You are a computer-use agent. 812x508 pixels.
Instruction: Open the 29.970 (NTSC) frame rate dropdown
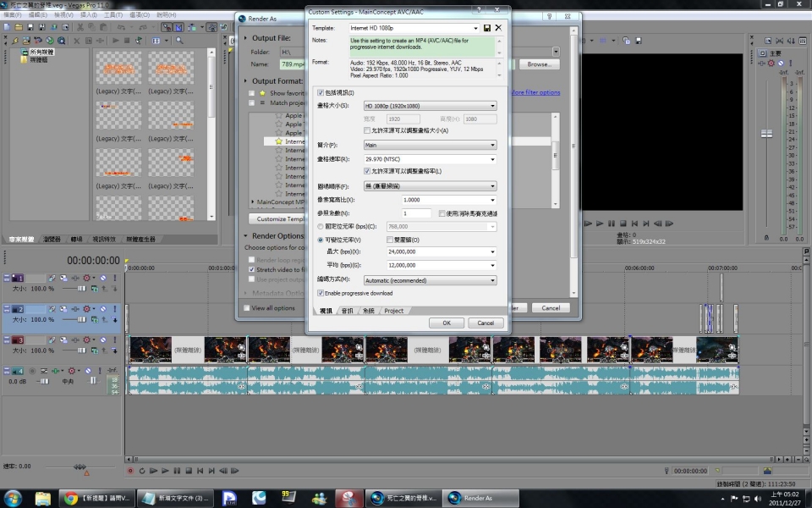pos(430,159)
